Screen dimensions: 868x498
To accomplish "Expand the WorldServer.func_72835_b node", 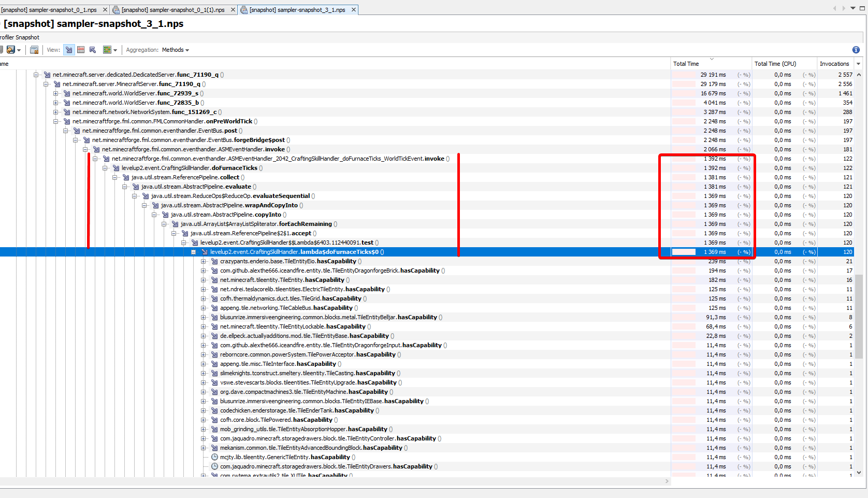I will tap(56, 103).
